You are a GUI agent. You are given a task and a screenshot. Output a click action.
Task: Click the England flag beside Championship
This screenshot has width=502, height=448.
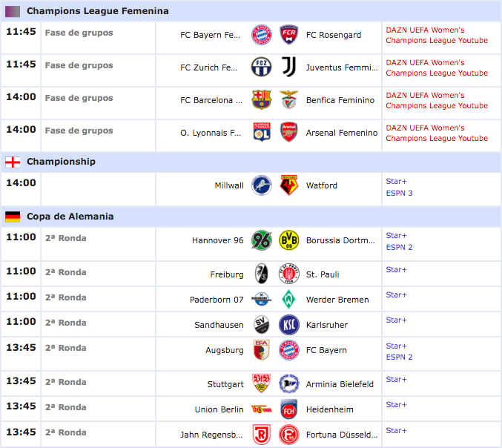[13, 162]
